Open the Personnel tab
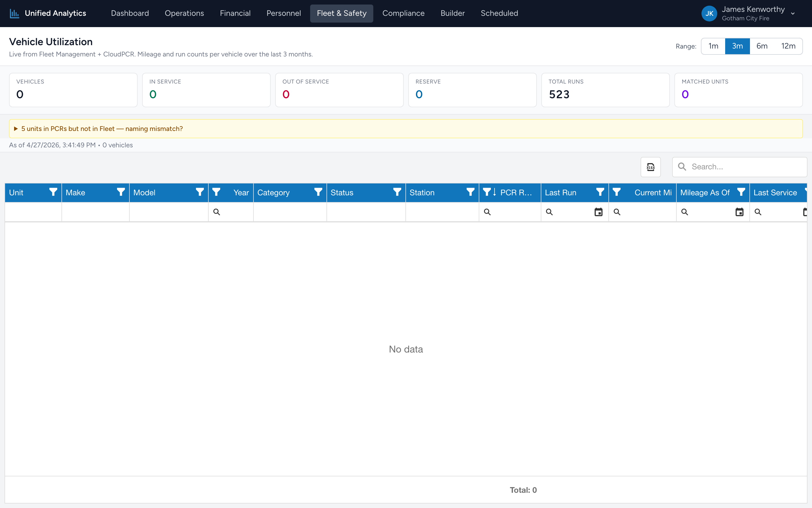Viewport: 812px width, 508px height. pos(284,14)
